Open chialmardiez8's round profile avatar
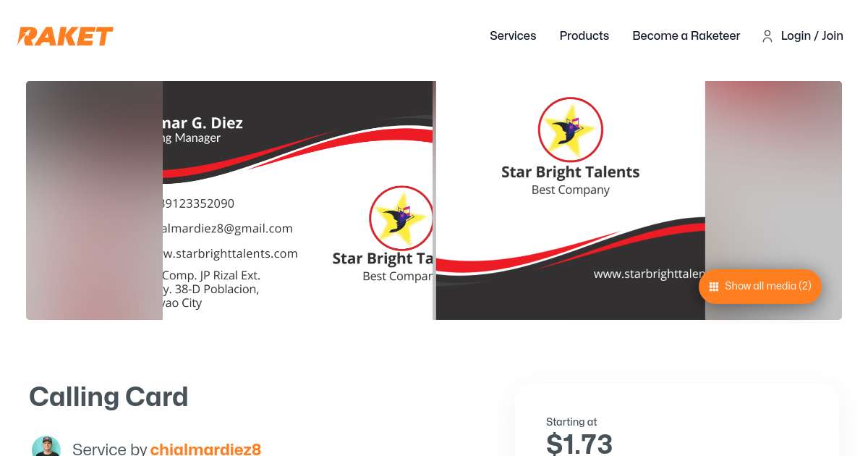 pos(46,446)
